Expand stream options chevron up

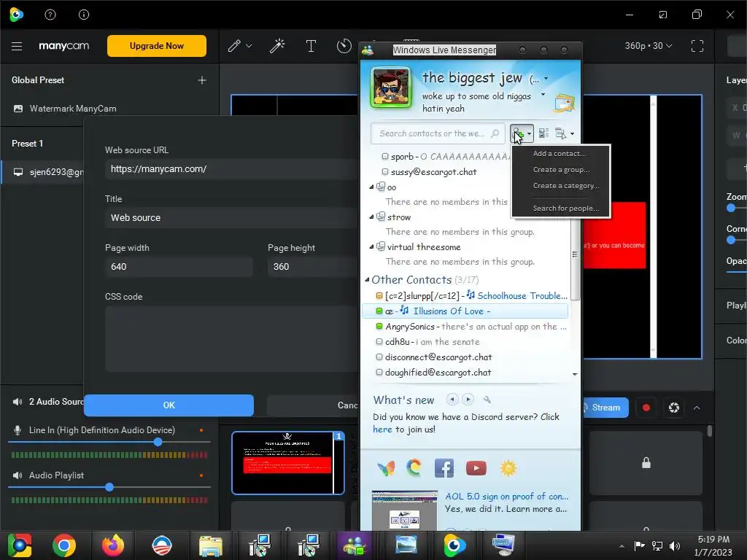[x=697, y=408]
